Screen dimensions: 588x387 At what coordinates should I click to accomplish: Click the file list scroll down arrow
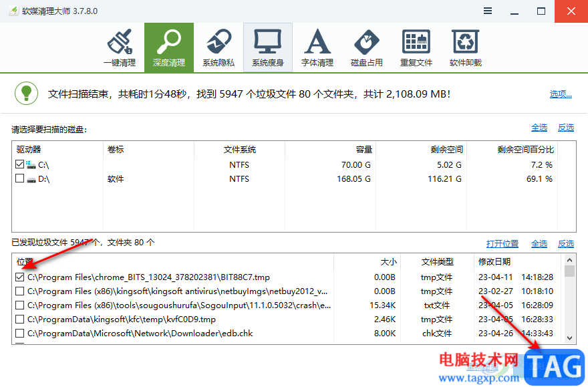(569, 338)
